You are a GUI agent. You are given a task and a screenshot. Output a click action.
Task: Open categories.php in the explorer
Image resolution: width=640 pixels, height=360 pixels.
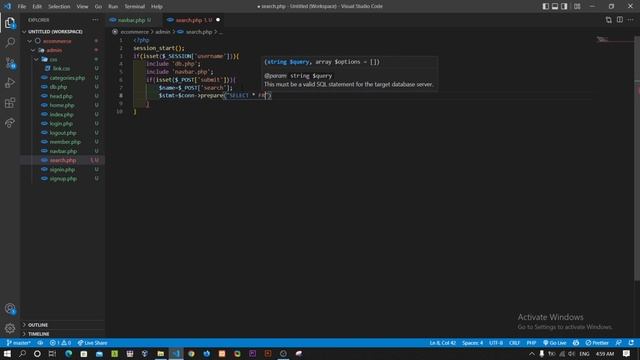(67, 78)
